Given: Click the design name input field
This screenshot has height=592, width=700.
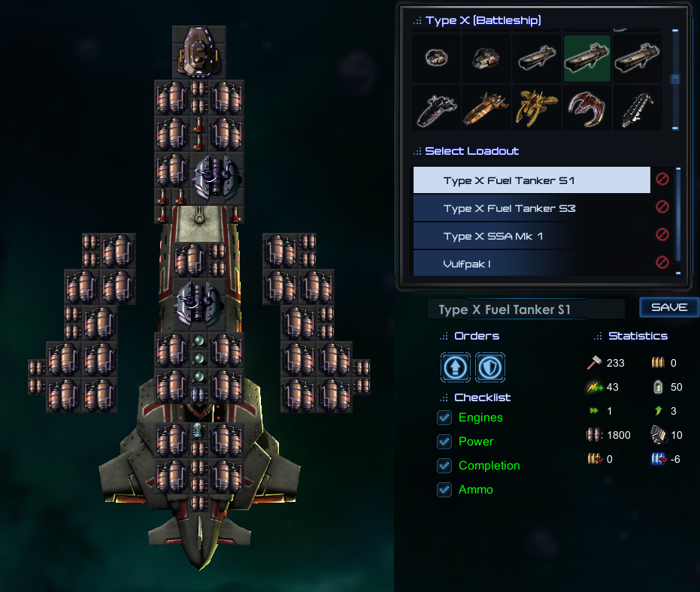Looking at the screenshot, I should 526,310.
